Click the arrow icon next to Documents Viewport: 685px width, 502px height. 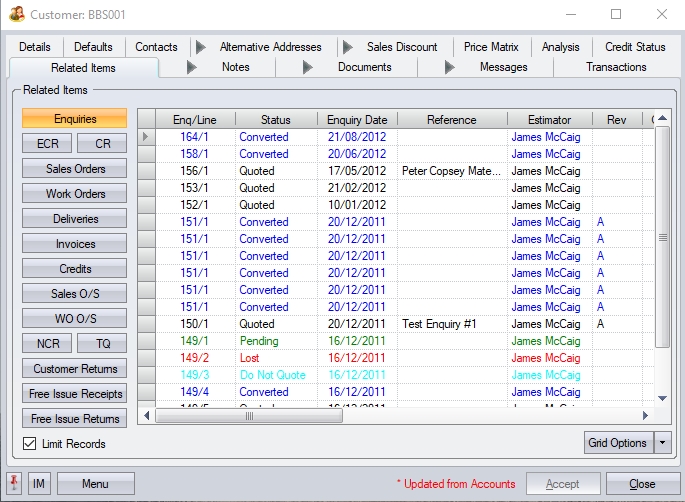(308, 68)
